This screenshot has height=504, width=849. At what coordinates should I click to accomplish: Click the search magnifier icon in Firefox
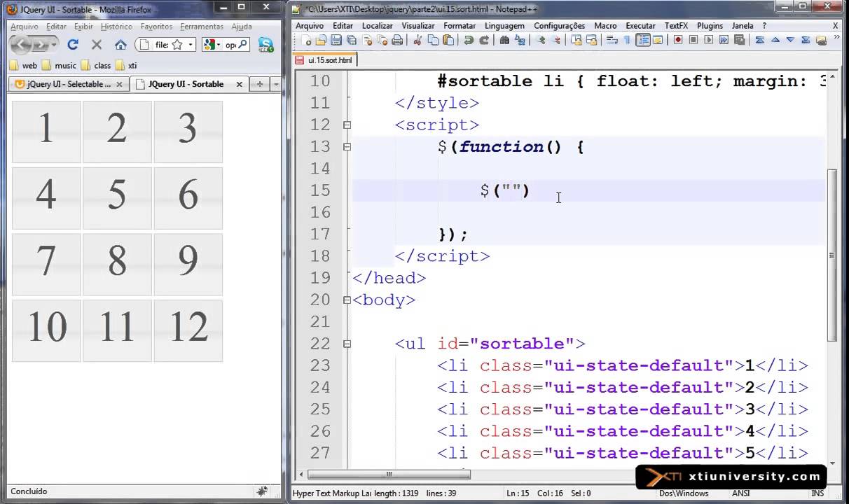(x=242, y=44)
